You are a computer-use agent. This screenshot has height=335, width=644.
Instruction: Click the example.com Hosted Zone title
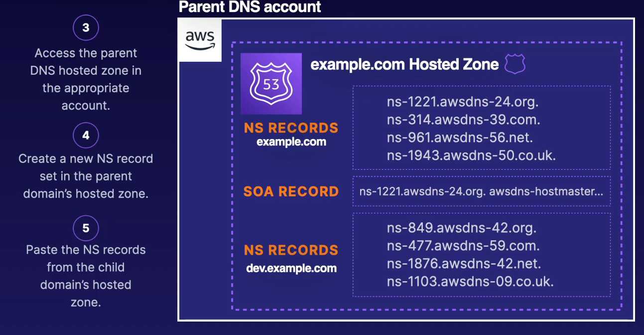[404, 64]
